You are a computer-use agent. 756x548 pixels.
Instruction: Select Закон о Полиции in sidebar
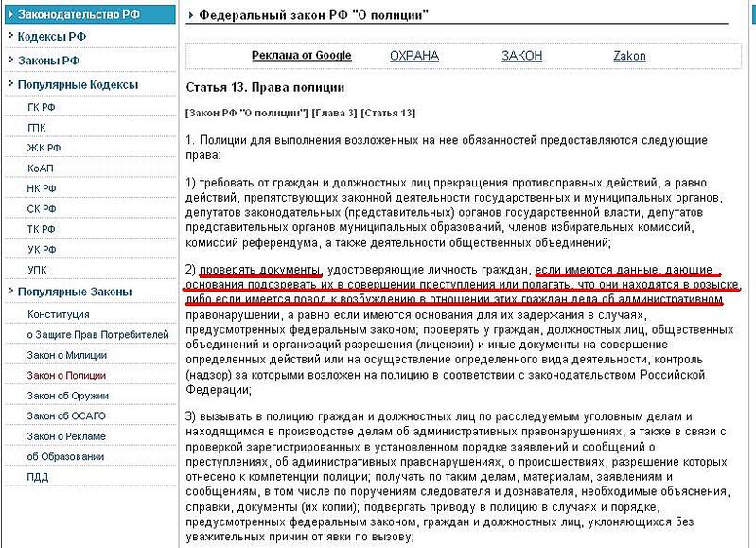(x=66, y=375)
